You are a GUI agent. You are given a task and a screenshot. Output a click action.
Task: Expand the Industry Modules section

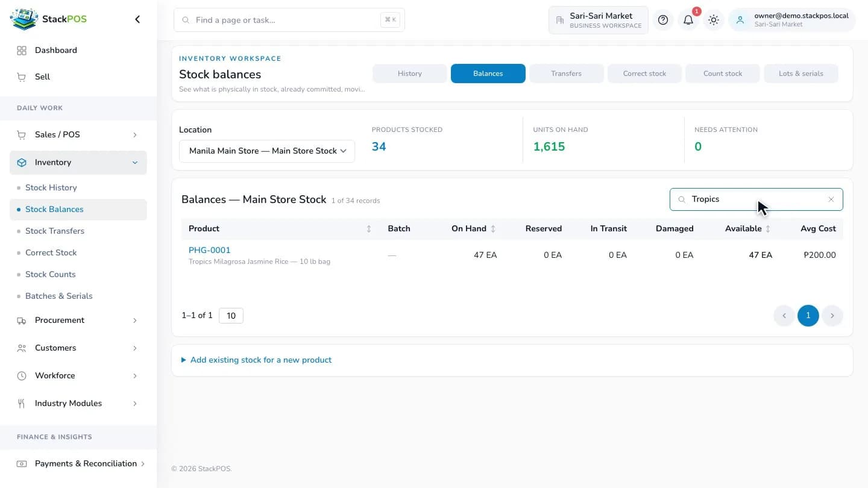tap(78, 404)
